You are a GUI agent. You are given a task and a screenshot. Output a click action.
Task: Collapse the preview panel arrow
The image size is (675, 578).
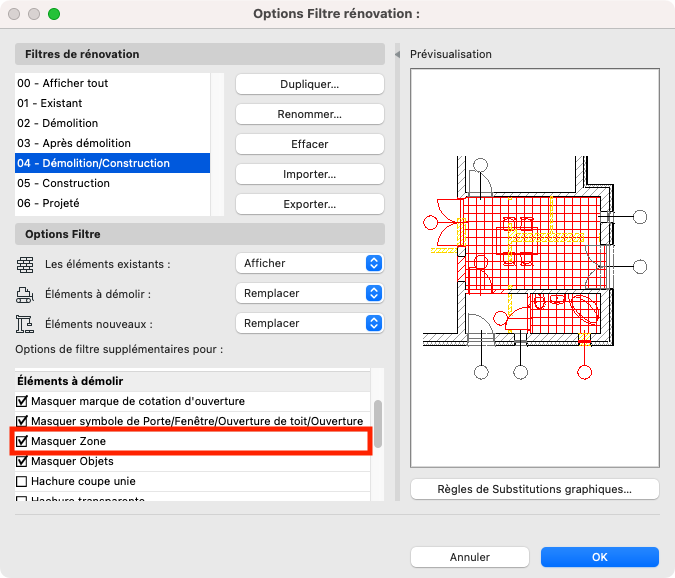tap(397, 54)
